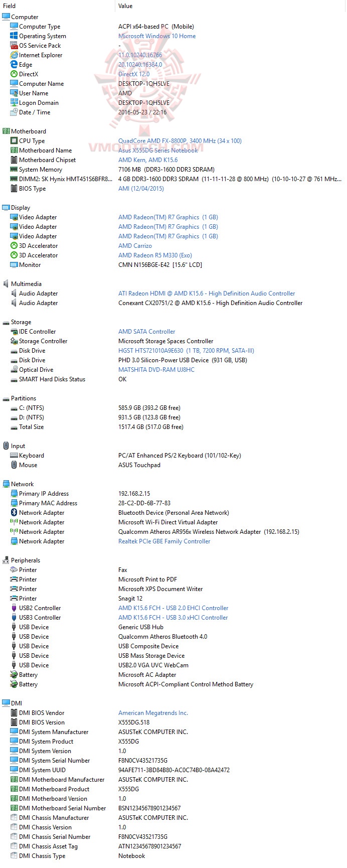Click the Computer section icon
Viewport: 347px width, 868px height.
tap(6, 17)
